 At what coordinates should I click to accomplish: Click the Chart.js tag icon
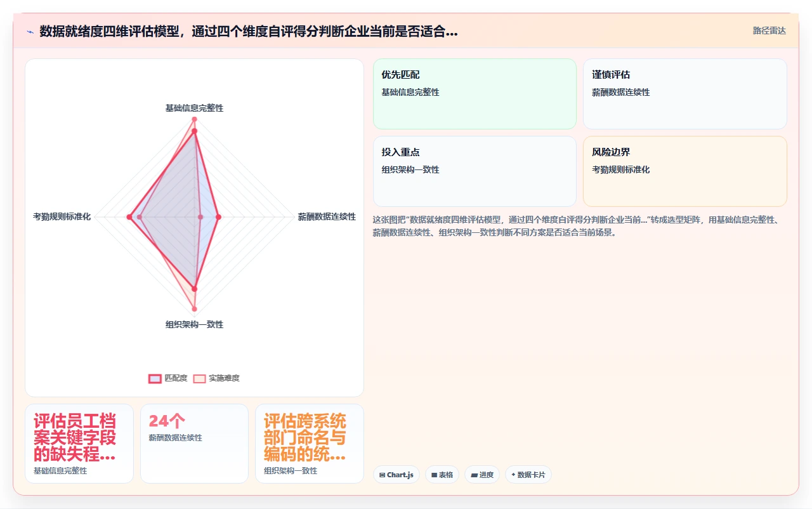click(x=382, y=475)
